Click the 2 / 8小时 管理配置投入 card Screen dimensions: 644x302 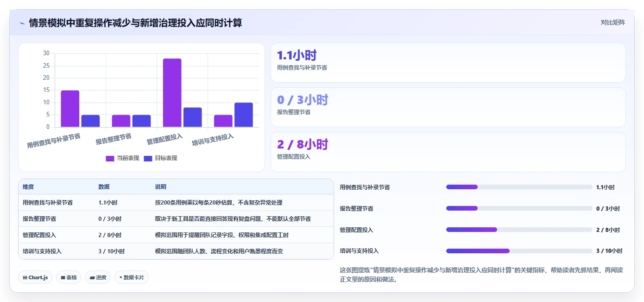pos(448,152)
